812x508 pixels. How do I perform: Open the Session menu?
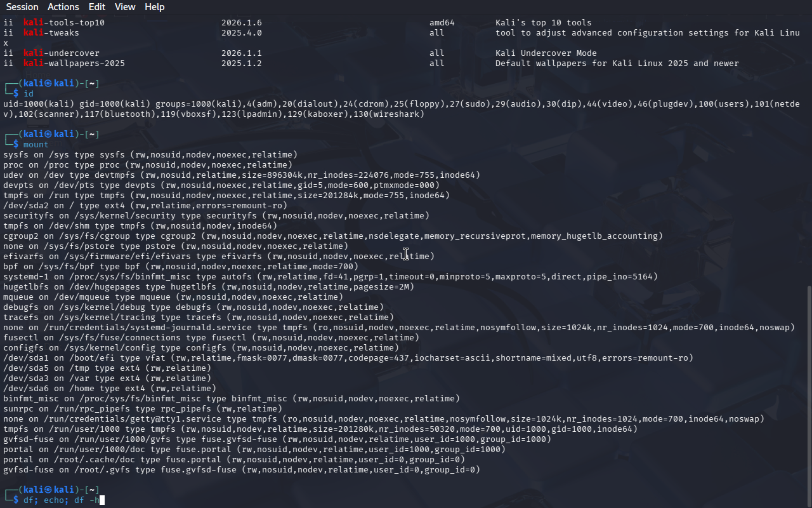(x=22, y=7)
